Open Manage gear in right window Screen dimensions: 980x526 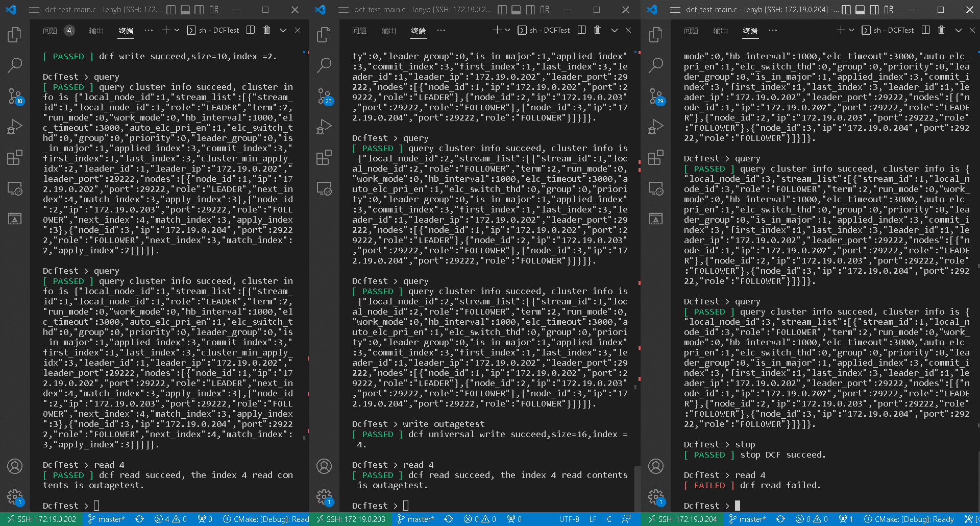pyautogui.click(x=656, y=496)
